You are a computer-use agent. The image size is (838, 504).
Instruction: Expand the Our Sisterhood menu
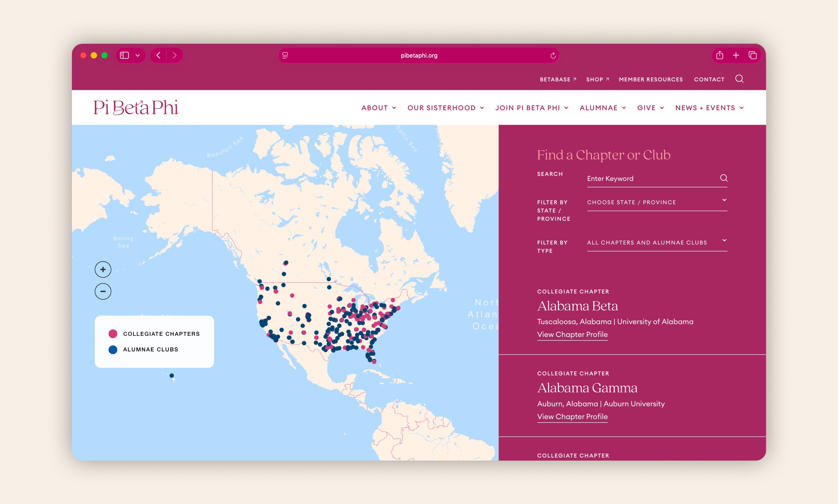coord(445,108)
